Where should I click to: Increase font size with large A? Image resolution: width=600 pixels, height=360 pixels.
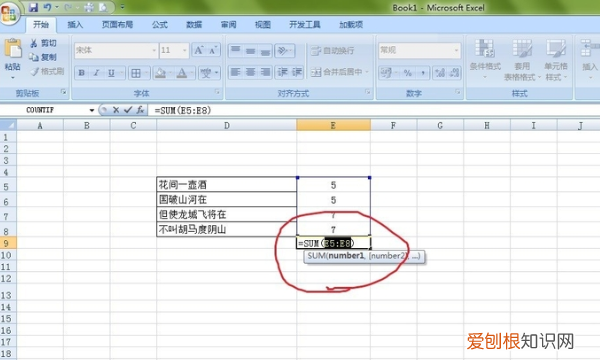tap(199, 50)
